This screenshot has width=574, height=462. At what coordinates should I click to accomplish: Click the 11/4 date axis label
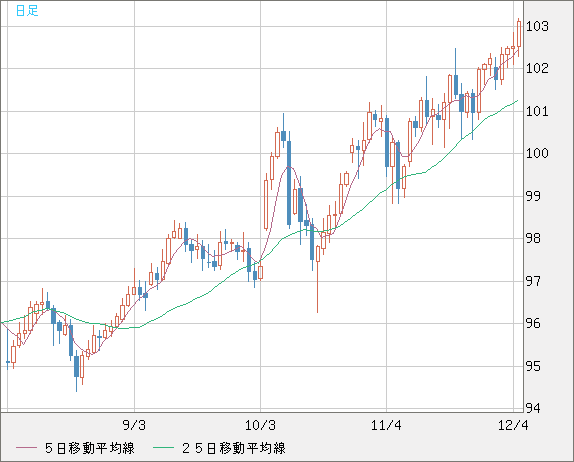coord(386,425)
